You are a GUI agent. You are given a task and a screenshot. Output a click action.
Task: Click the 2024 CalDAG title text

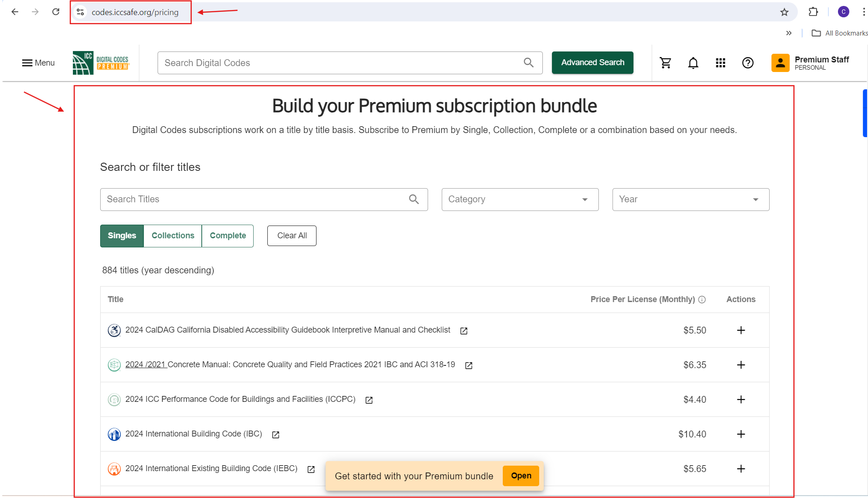click(288, 330)
